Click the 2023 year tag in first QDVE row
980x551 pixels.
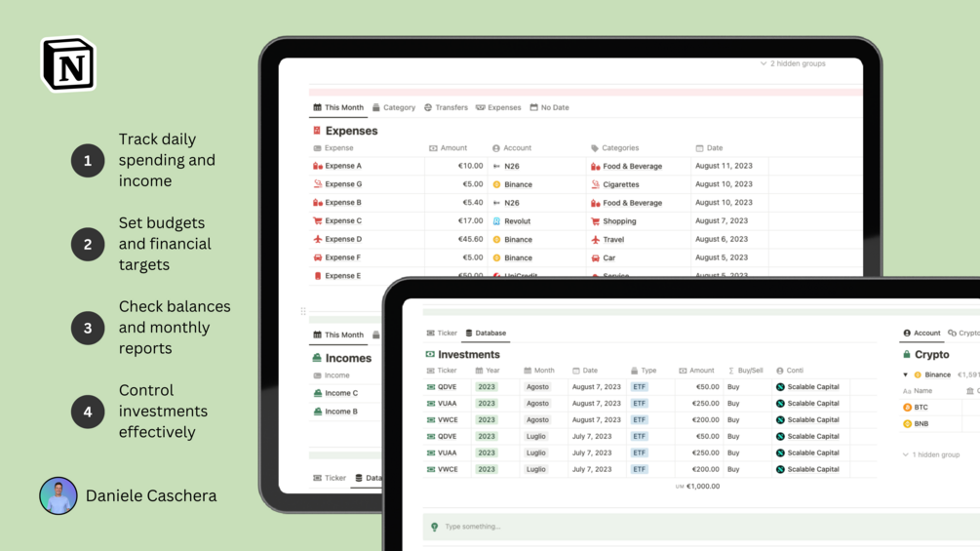487,387
